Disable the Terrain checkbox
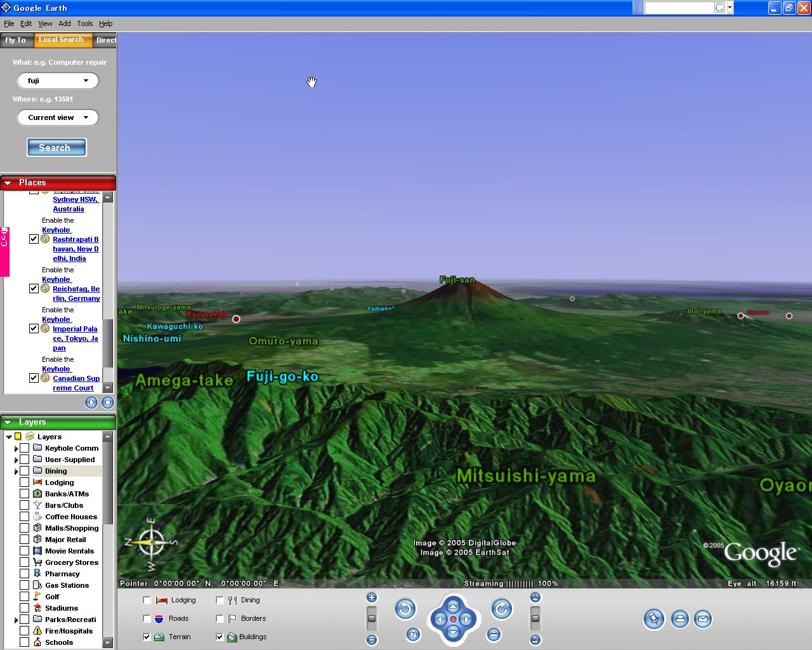The image size is (812, 650). coord(147,637)
